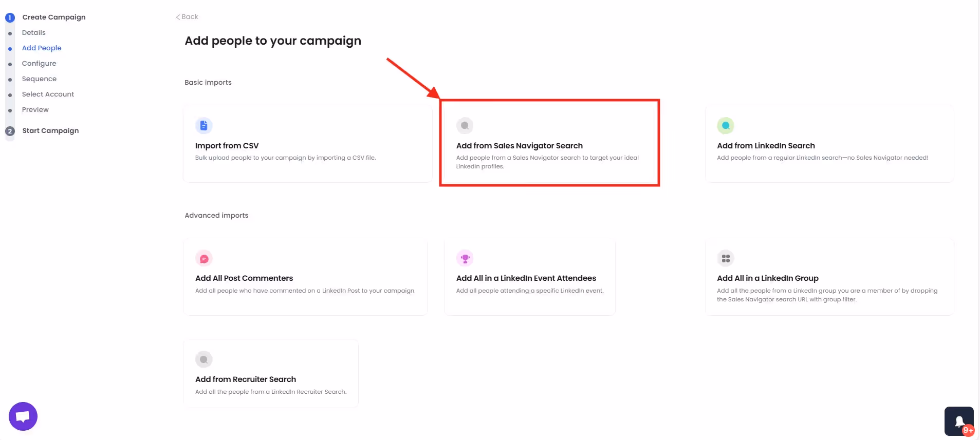Select the Add from Sales Navigator Search icon

[x=465, y=125]
